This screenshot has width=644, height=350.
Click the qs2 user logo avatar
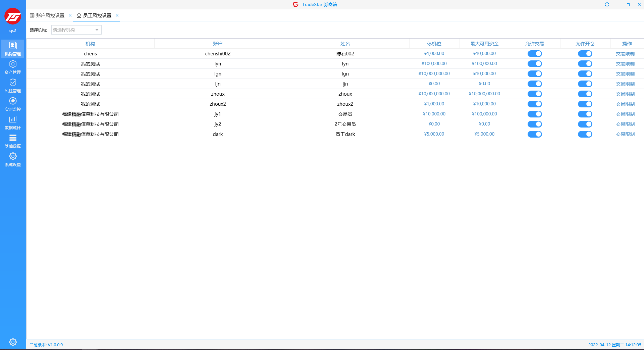(13, 16)
